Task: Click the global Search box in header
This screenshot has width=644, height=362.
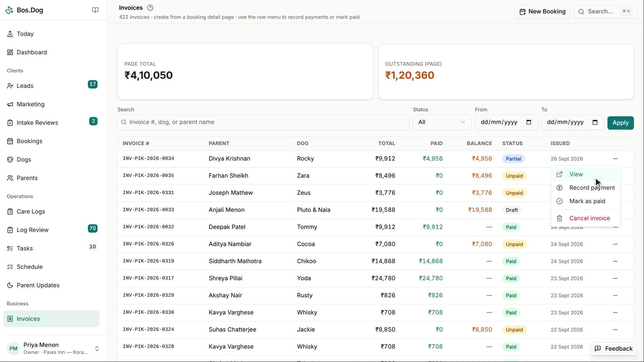Action: tap(605, 11)
